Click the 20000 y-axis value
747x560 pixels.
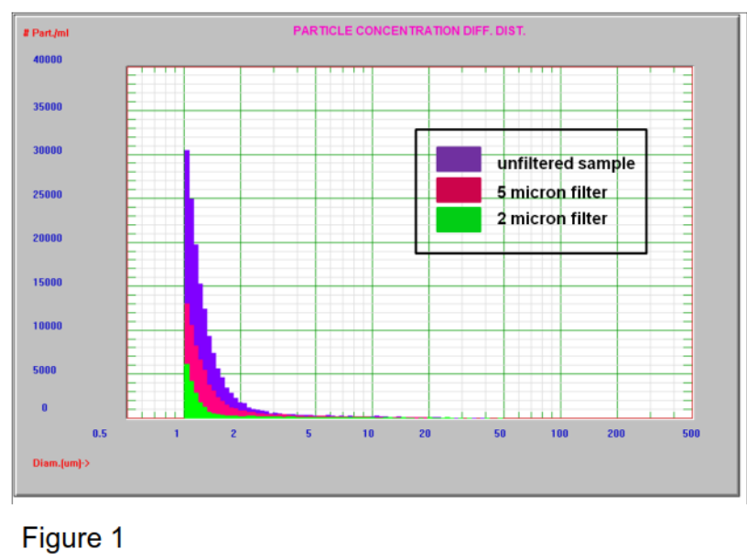pos(48,238)
